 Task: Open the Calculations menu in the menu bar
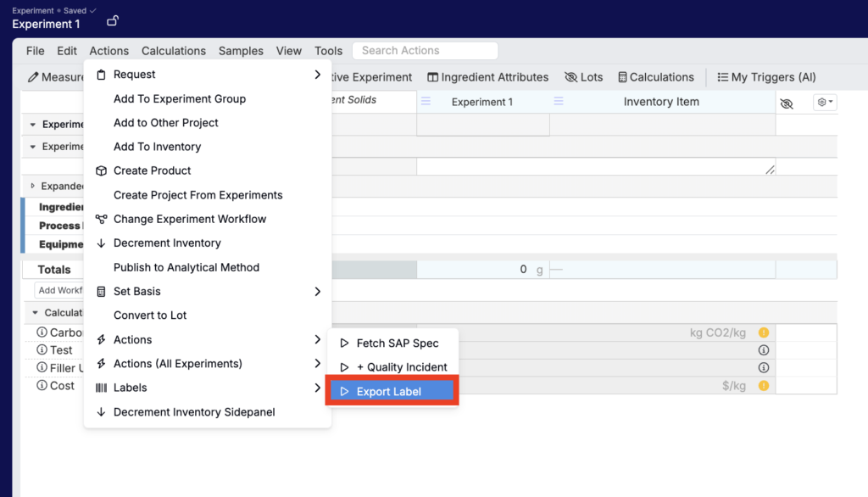coord(173,50)
